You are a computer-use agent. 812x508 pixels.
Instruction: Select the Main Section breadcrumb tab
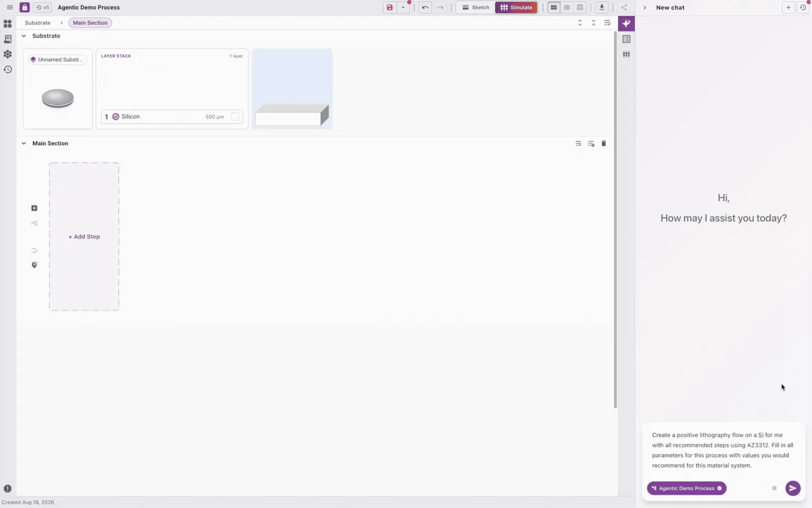click(x=90, y=23)
